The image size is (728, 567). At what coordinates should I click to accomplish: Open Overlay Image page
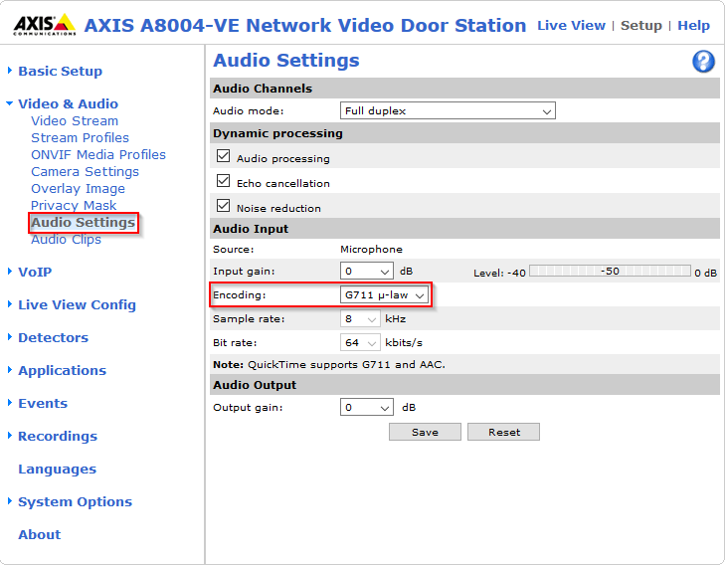pos(78,189)
